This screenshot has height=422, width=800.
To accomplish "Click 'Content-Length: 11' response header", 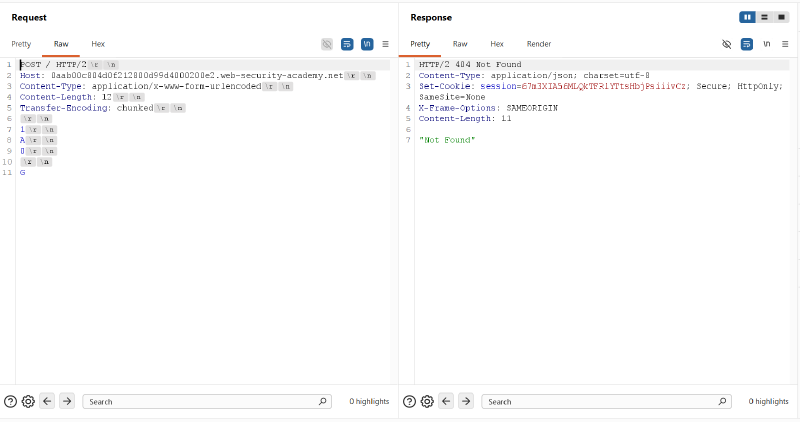I will click(x=465, y=118).
